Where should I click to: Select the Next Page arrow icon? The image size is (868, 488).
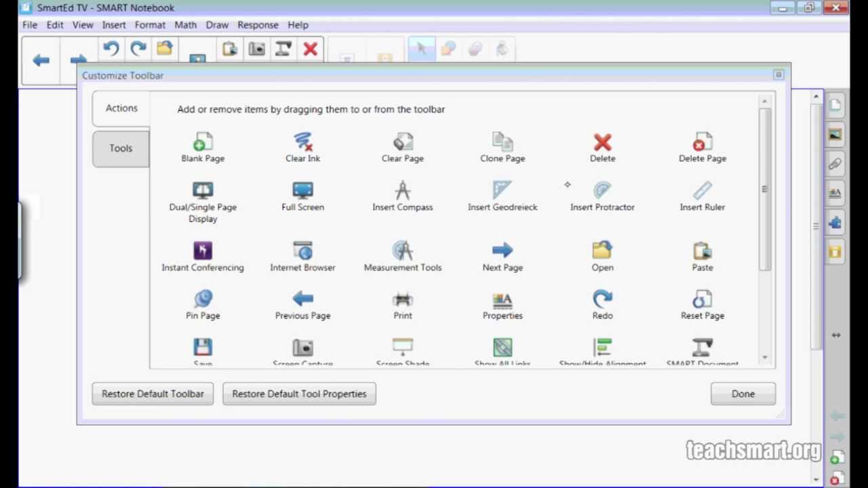point(502,251)
